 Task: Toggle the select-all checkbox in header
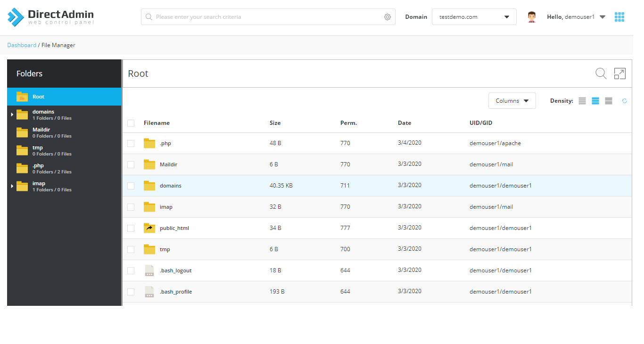(x=131, y=123)
